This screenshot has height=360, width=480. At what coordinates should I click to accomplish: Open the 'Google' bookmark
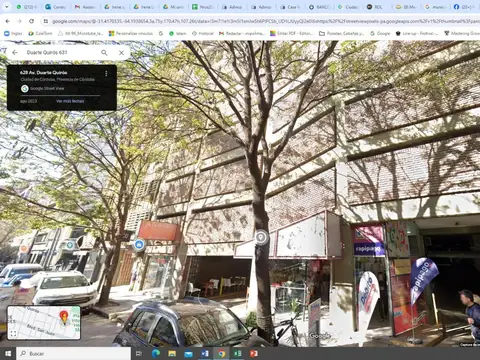tap(380, 33)
